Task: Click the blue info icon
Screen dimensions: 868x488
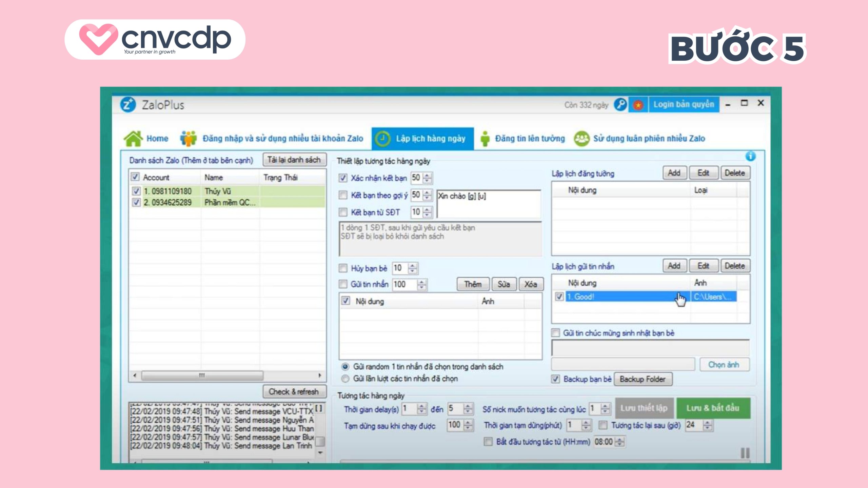Action: pos(750,156)
